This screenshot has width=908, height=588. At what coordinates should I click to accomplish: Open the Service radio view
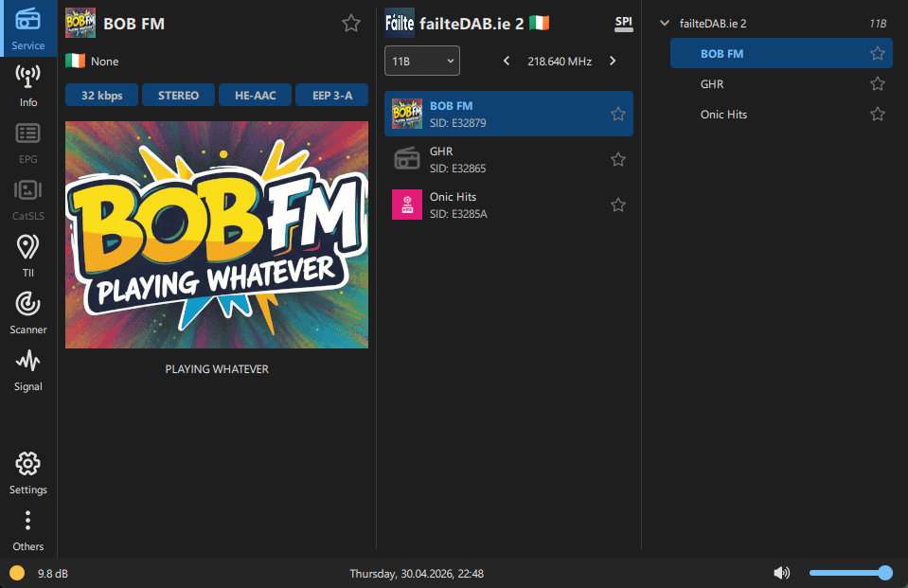click(27, 28)
